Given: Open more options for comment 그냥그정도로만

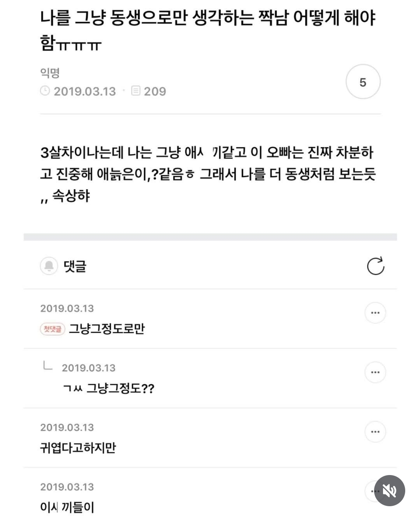Looking at the screenshot, I should [375, 313].
